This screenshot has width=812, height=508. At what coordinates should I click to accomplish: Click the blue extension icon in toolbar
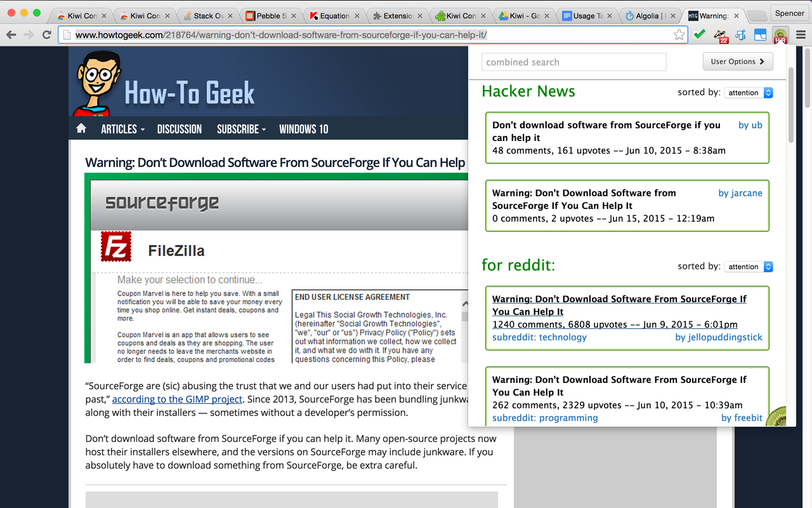(740, 35)
